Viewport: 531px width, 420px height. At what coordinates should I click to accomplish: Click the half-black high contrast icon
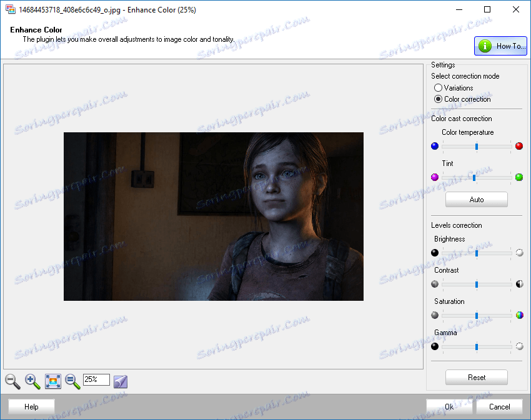pos(519,283)
